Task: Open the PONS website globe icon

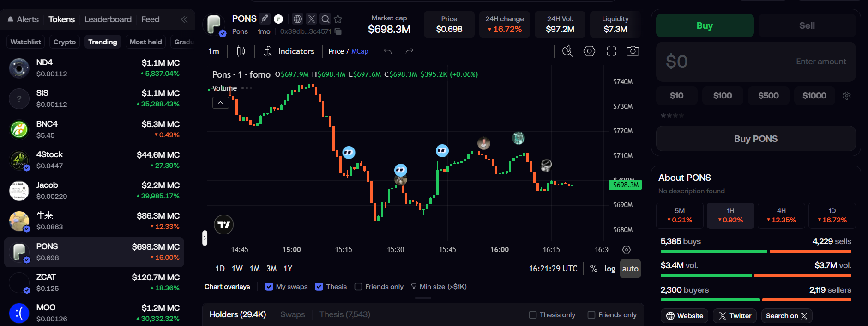Action: click(298, 19)
